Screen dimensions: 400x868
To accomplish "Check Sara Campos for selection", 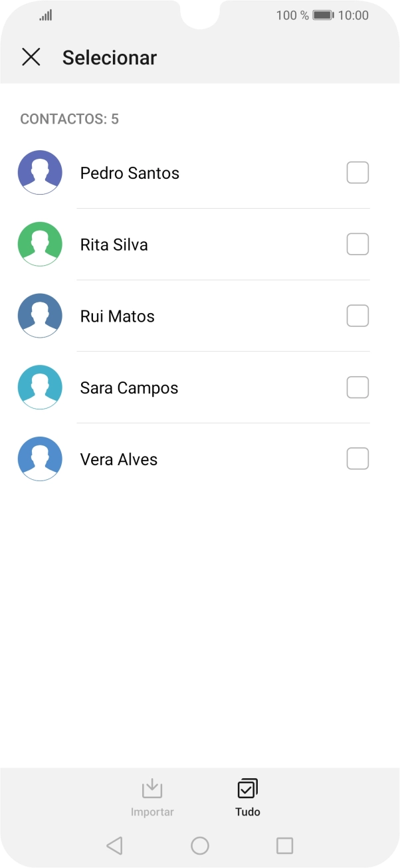I will click(x=357, y=387).
